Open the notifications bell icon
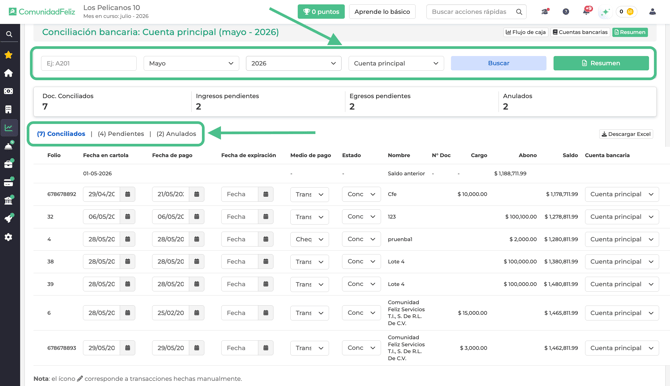The height and width of the screenshot is (386, 670). point(587,11)
